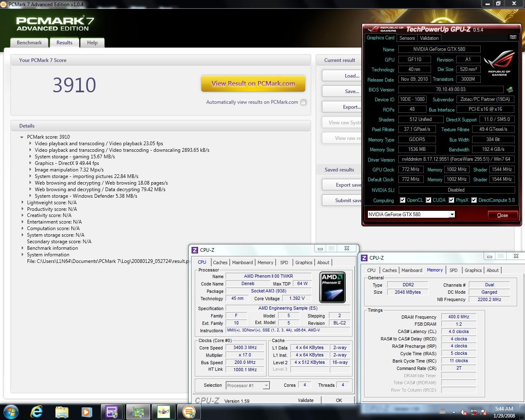Select the Results tab in PCMark
This screenshot has width=525, height=420.
(x=64, y=42)
